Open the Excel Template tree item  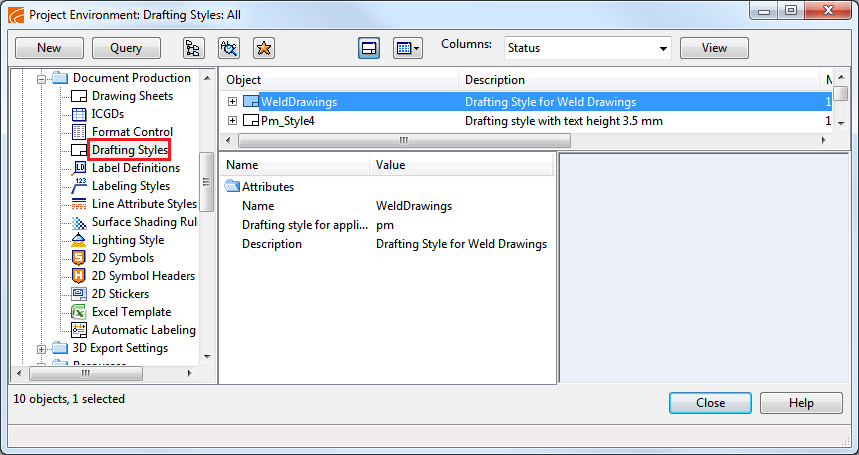click(131, 312)
